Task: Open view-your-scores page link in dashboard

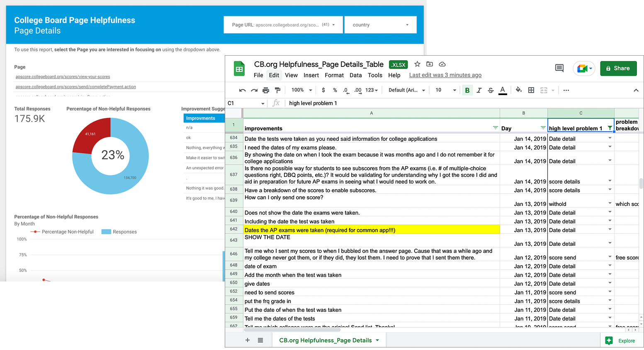Action: coord(63,77)
